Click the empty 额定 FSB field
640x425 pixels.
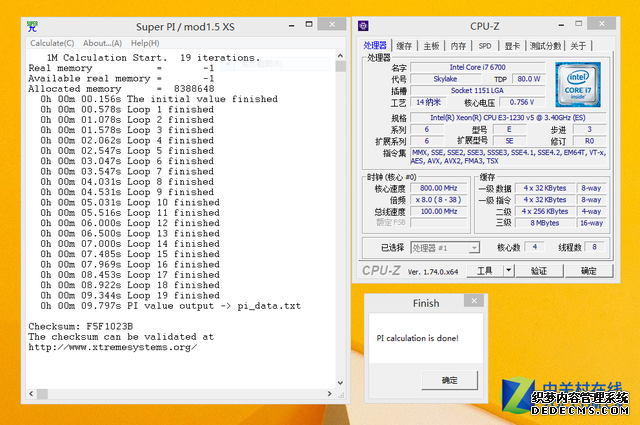pos(439,223)
